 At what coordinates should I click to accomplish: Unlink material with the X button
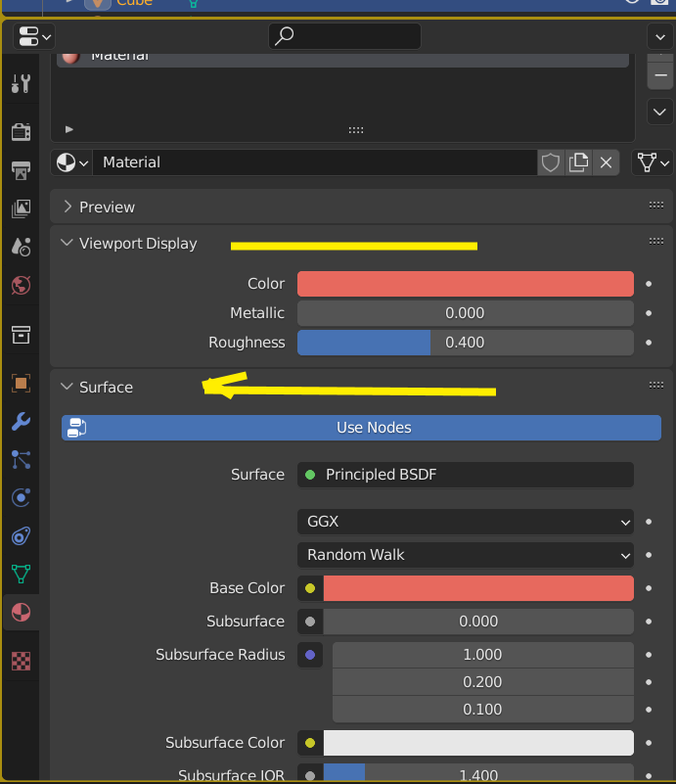607,162
